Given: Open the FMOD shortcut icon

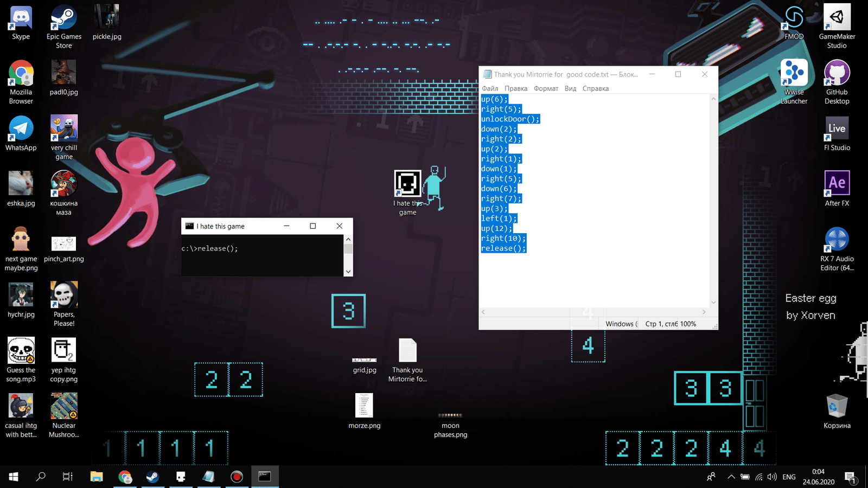Looking at the screenshot, I should pyautogui.click(x=794, y=23).
